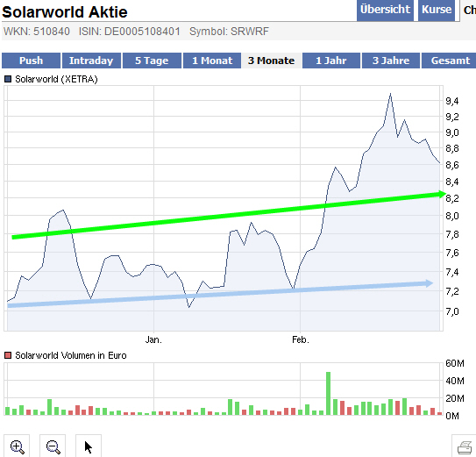Open the Übersicht tab
476x457 pixels.
385,11
